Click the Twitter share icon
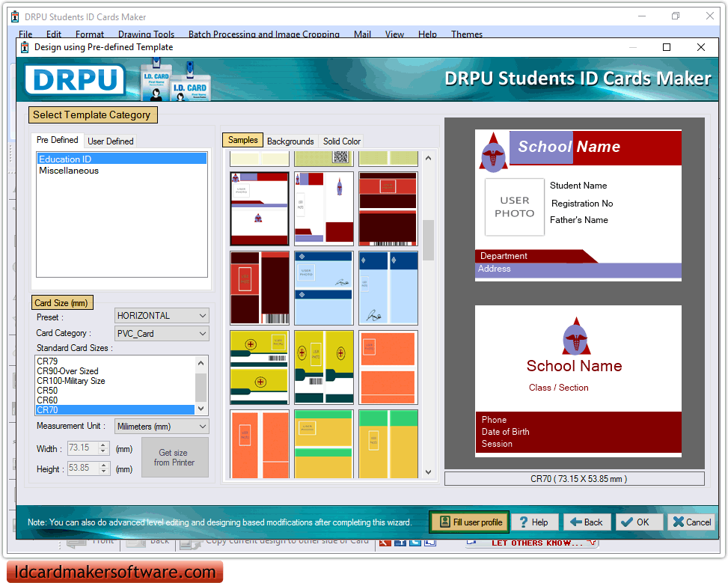The width and height of the screenshot is (728, 583). pyautogui.click(x=415, y=541)
